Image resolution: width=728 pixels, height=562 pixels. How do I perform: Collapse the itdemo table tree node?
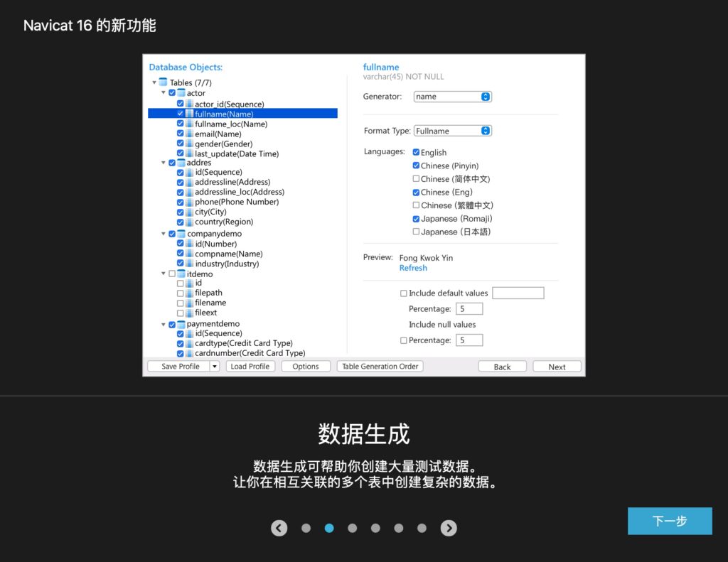tap(164, 274)
